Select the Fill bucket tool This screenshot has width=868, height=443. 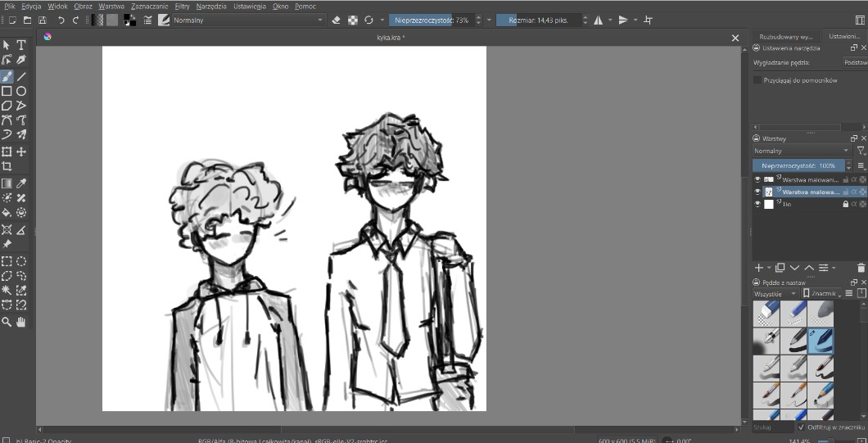pos(7,212)
